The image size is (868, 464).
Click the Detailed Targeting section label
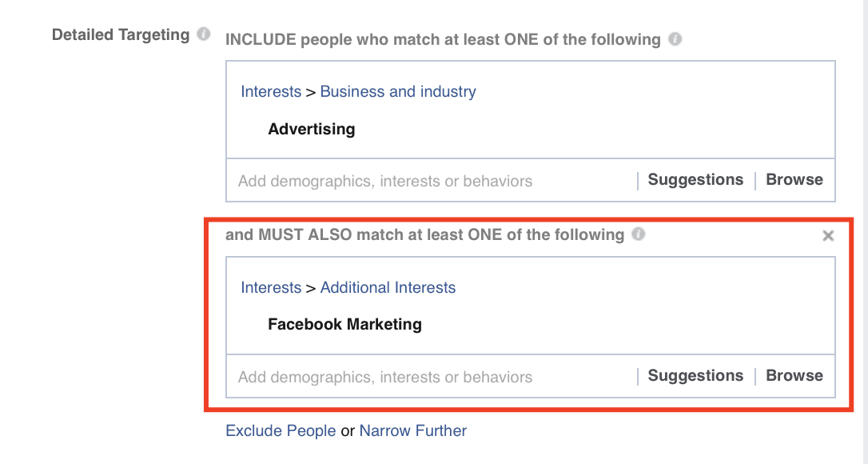coord(121,34)
